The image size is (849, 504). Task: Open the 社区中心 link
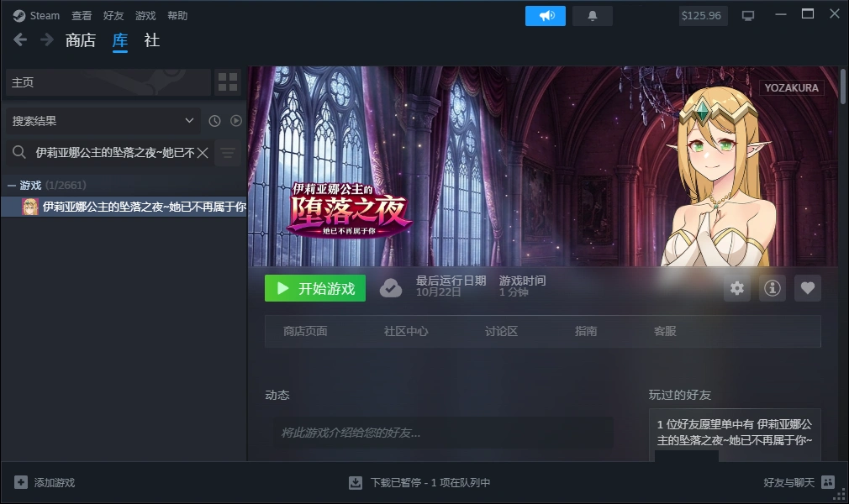[406, 331]
